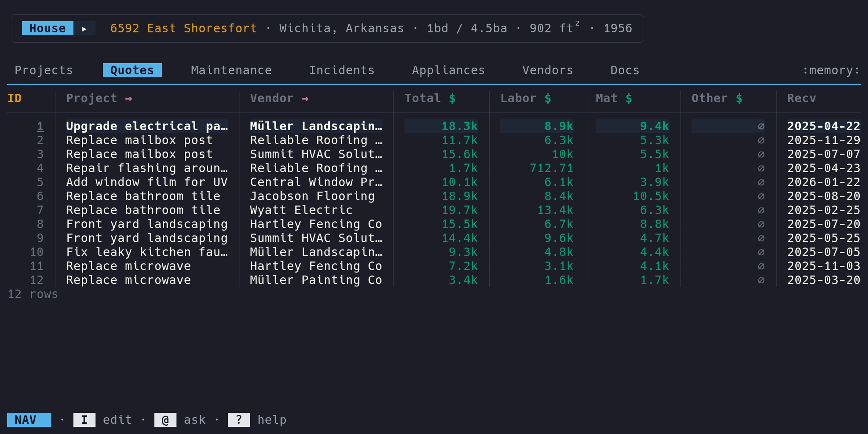Viewport: 868px width, 434px height.
Task: Click the @ ask icon in the status bar
Action: click(165, 420)
